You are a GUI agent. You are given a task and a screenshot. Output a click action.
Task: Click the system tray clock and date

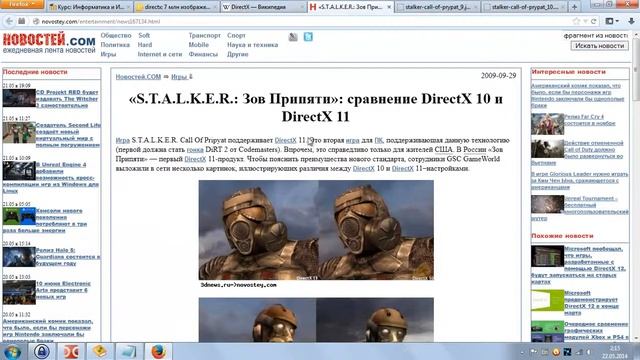(614, 352)
